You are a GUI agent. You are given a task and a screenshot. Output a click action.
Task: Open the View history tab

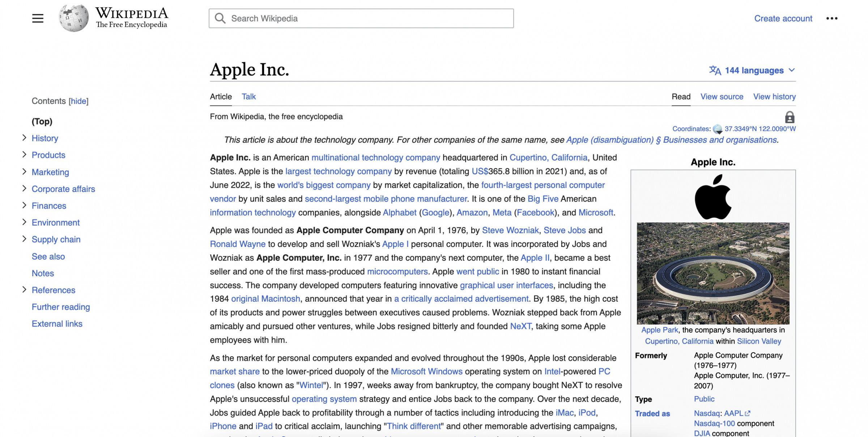click(774, 97)
